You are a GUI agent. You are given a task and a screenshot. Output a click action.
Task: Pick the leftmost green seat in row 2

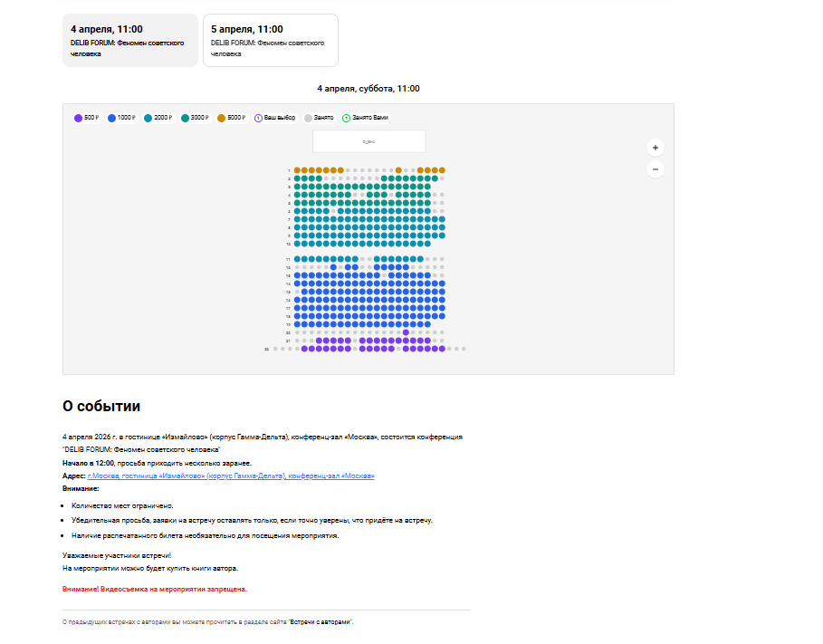point(297,178)
